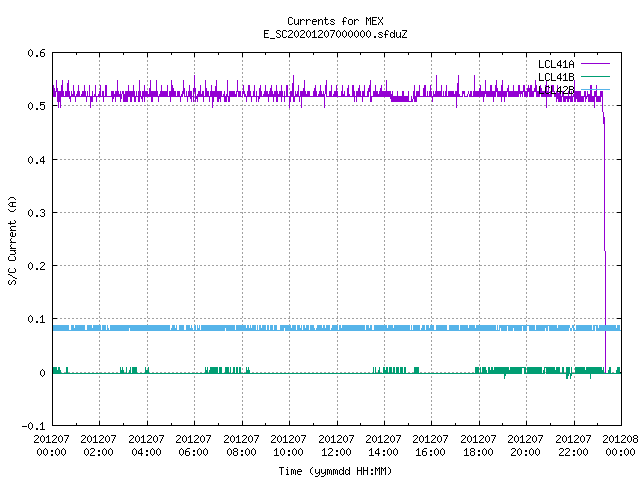Click the 0.2 y-axis tick value
The image size is (640, 480).
coord(37,266)
